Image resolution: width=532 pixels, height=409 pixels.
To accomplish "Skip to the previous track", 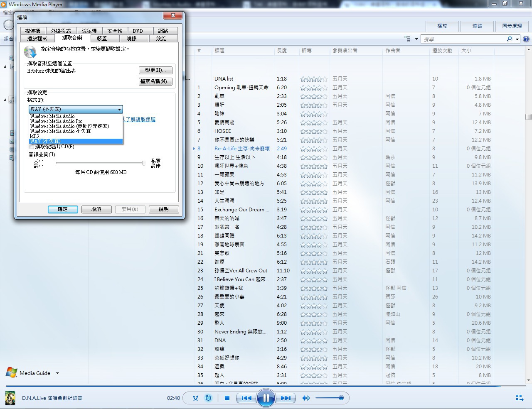I will click(x=246, y=398).
